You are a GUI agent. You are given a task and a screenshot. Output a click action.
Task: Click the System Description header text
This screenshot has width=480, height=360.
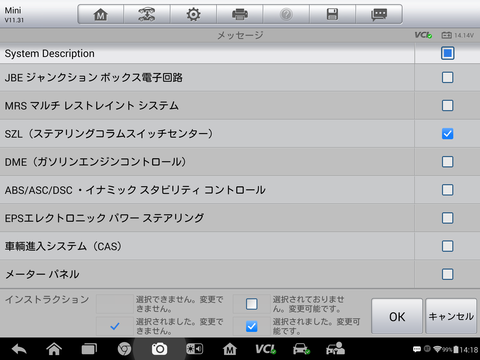coord(49,54)
